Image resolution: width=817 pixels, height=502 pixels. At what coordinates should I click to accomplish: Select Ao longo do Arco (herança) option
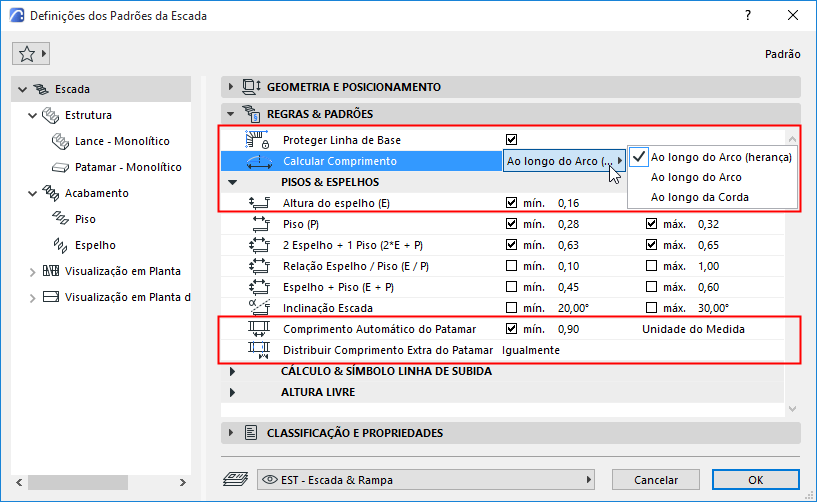coord(721,157)
